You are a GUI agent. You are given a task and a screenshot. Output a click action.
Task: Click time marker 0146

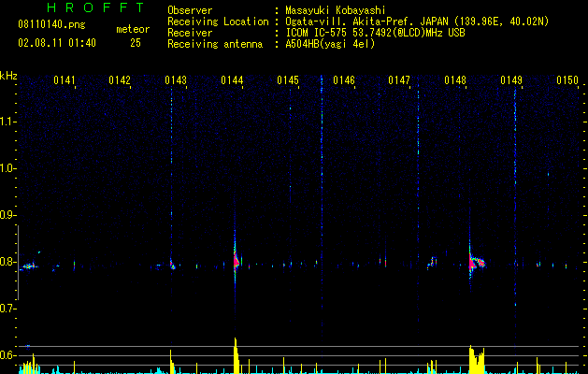coord(344,80)
